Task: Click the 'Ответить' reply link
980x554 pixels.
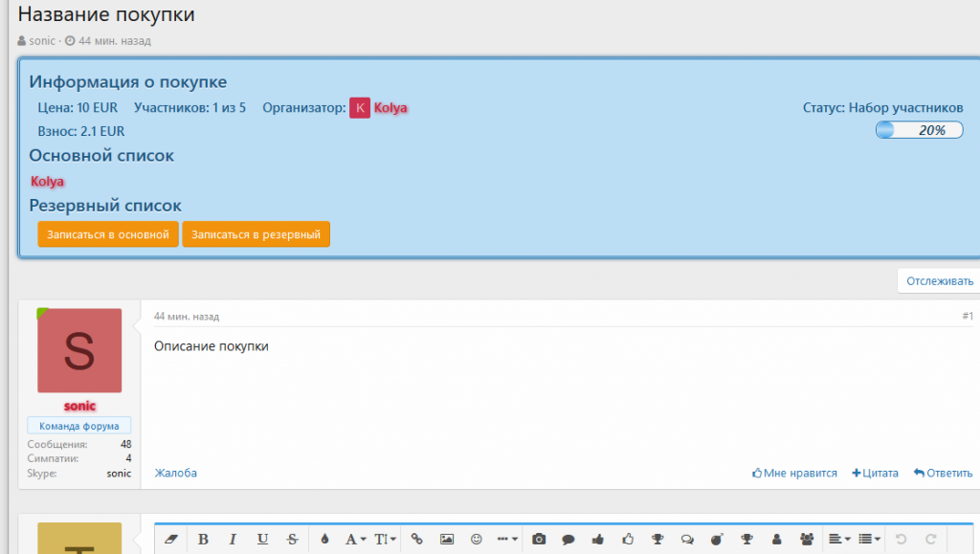Action: tap(943, 473)
